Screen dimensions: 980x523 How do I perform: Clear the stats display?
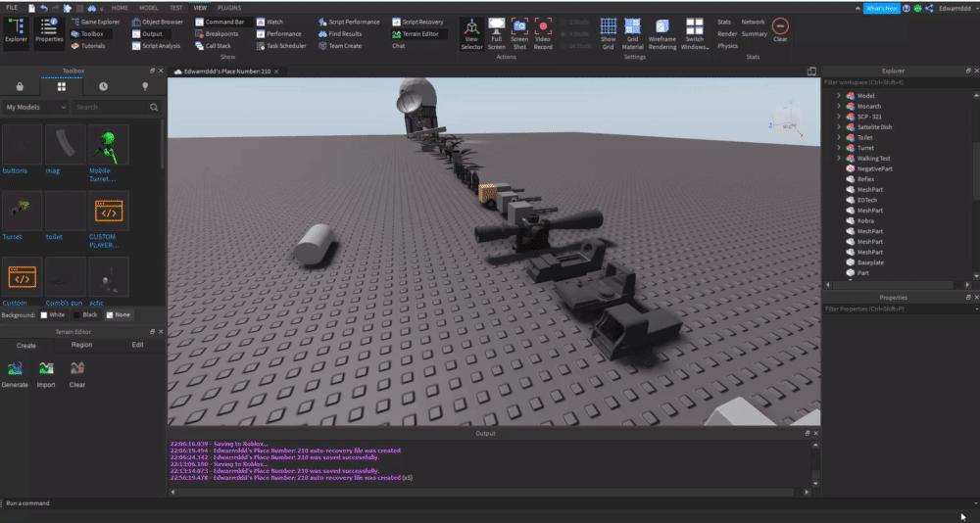point(780,30)
